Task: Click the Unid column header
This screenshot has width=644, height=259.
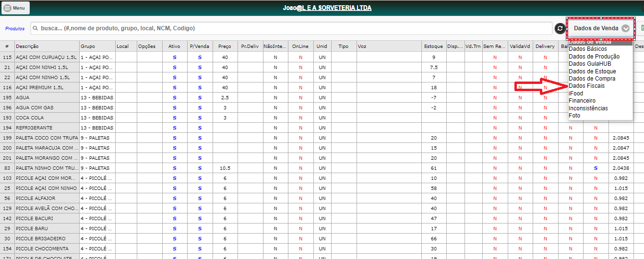Action: pos(322,47)
